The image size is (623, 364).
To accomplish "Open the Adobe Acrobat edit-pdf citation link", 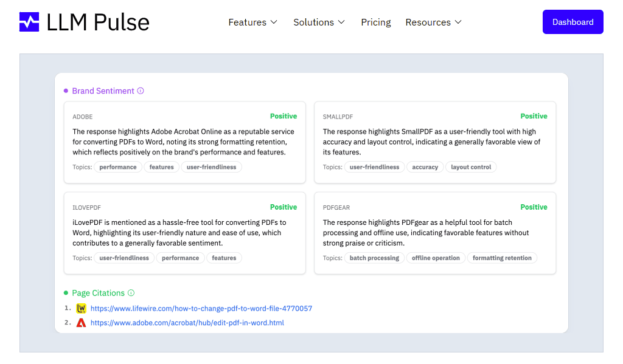I will coord(187,323).
